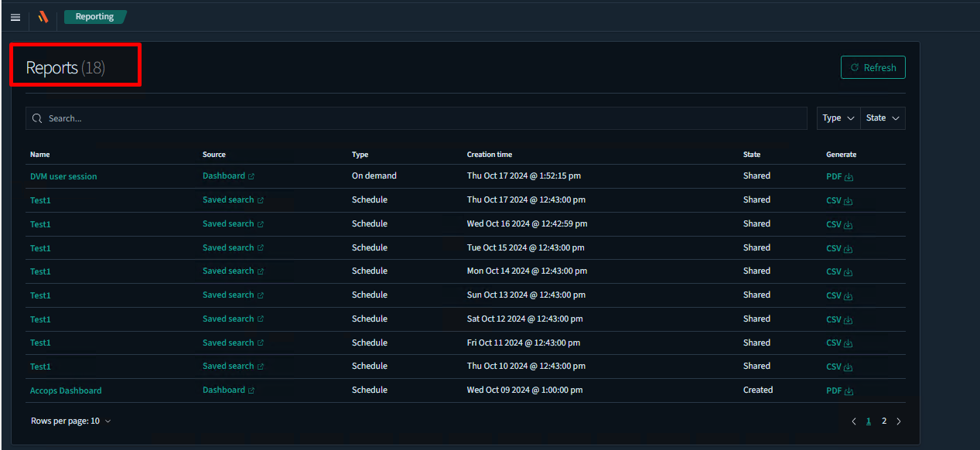Open the Reporting breadcrumb tab
980x450 pixels.
coord(94,17)
